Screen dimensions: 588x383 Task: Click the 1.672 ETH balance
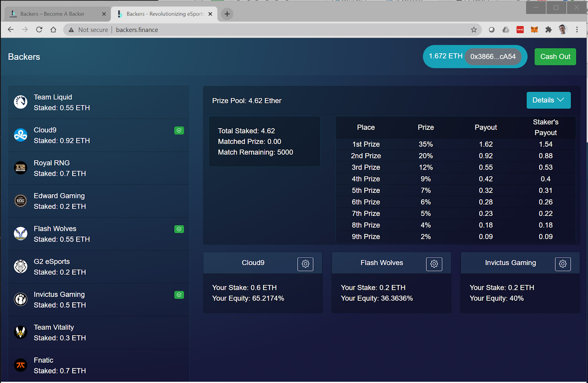pos(445,56)
